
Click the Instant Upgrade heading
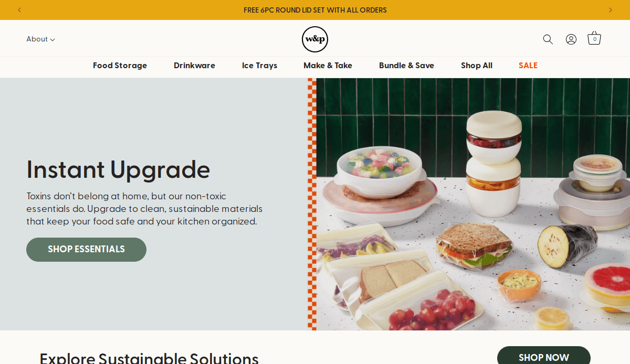(118, 169)
